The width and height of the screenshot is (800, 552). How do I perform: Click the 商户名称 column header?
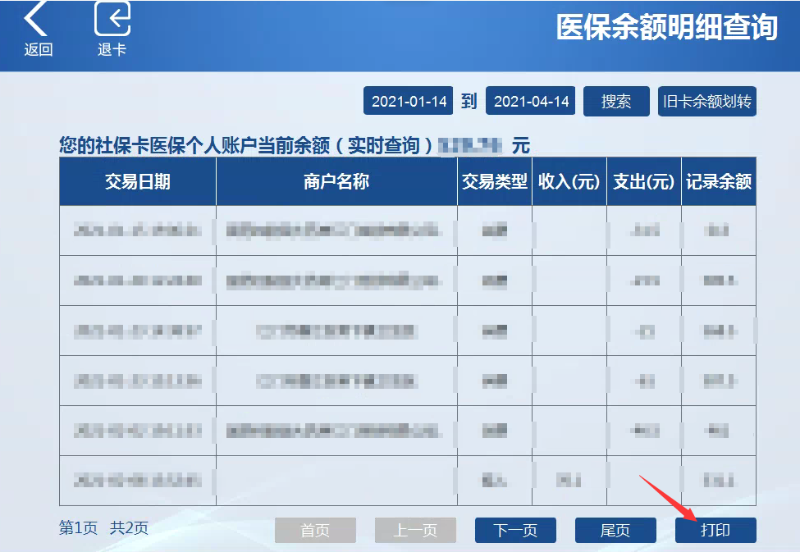(x=337, y=181)
